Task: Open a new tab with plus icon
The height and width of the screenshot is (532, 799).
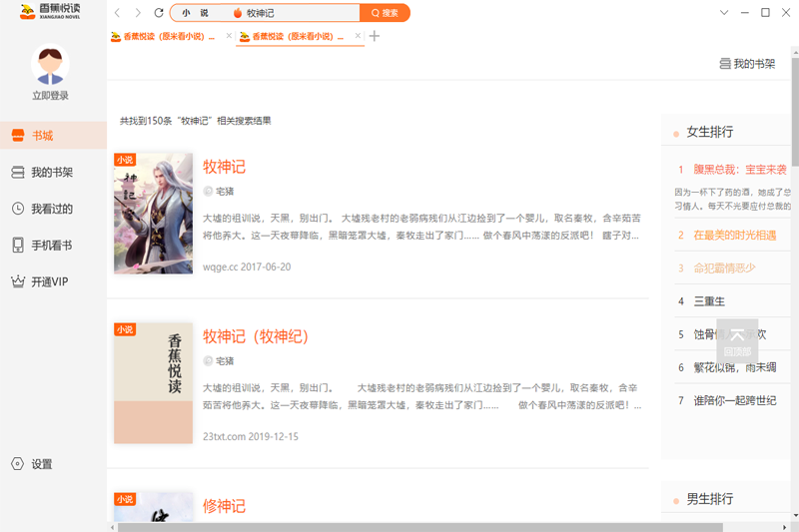Action: (x=375, y=36)
